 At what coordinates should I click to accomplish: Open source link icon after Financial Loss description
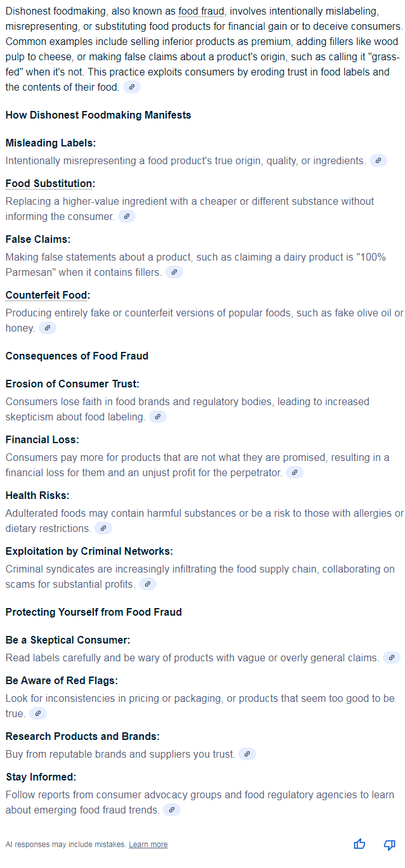295,473
